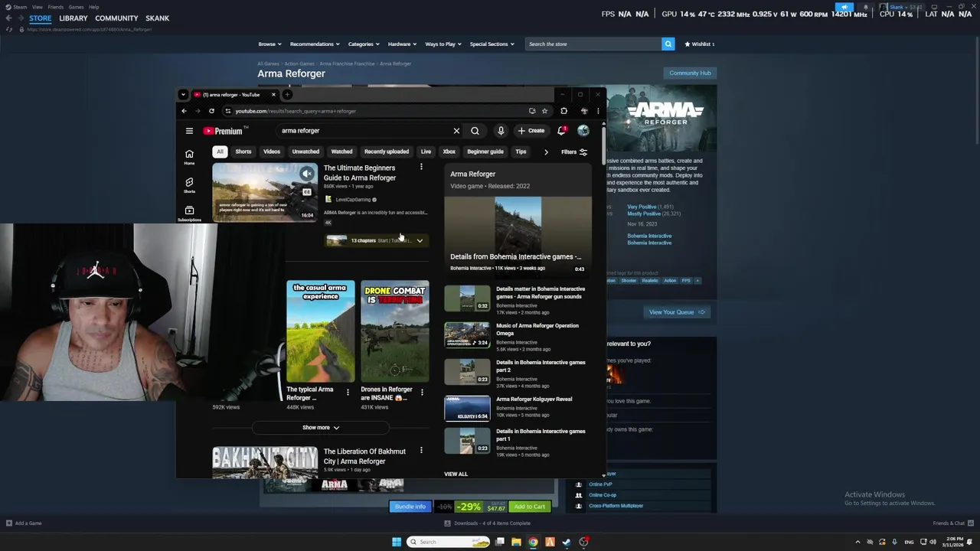Select the Watched filter chip
Image resolution: width=980 pixels, height=551 pixels.
point(341,152)
